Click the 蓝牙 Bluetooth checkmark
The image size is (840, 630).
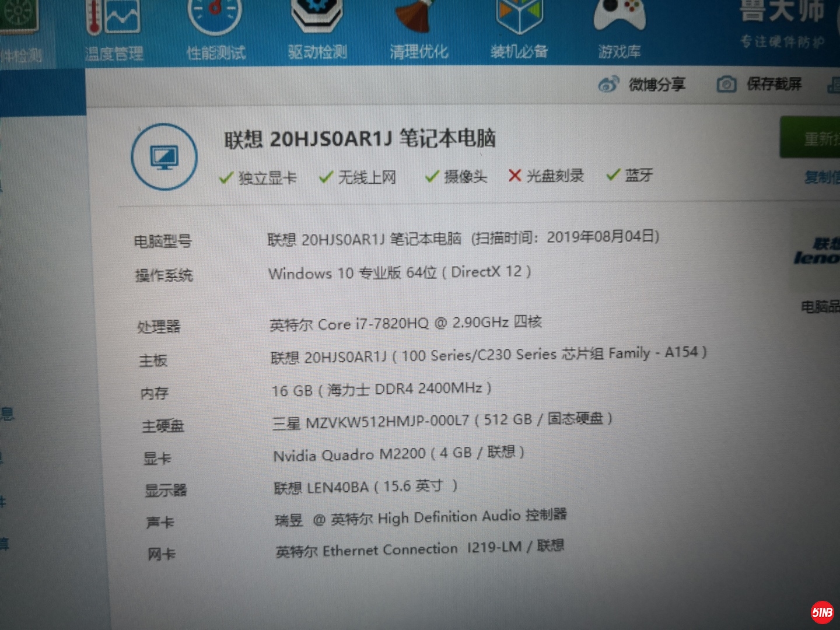pyautogui.click(x=614, y=174)
